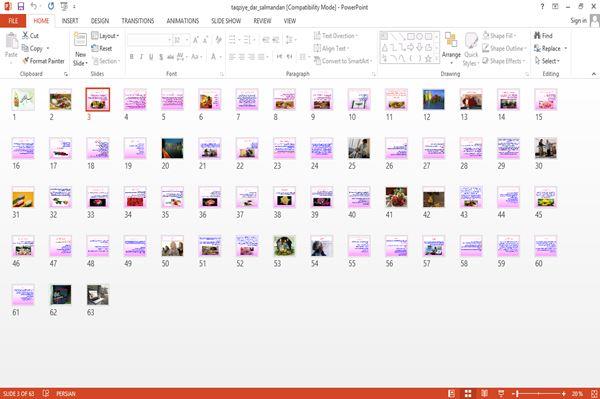Screen dimensions: 600x399
Task: Select slide 20 thumbnail
Action: 172,148
